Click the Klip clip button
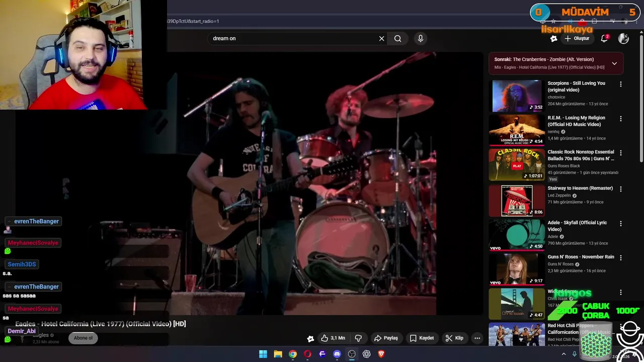Viewport: 644px width, 362px height. click(x=454, y=338)
